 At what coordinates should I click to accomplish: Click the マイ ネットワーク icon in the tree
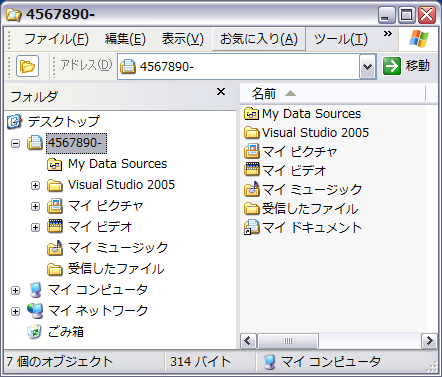(x=35, y=310)
